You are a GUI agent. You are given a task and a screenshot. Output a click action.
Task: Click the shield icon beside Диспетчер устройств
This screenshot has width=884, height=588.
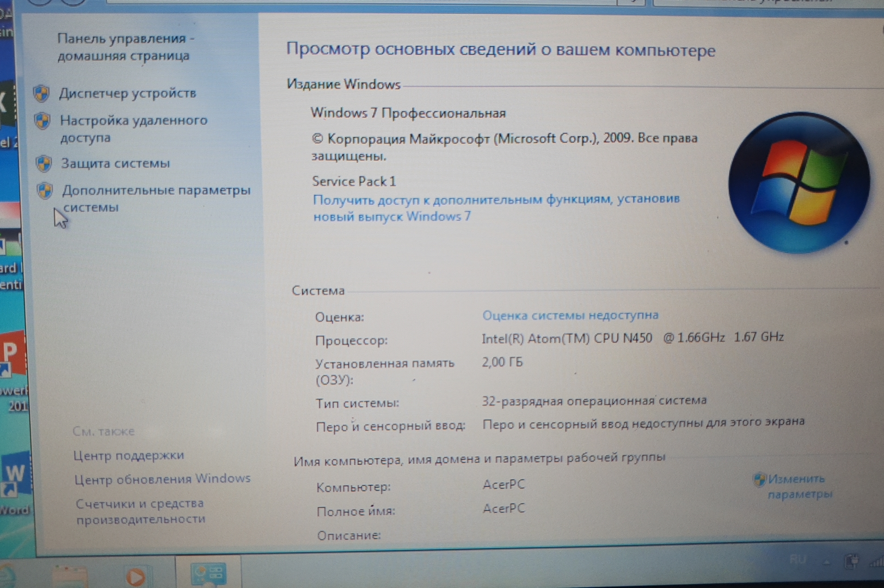coord(41,94)
